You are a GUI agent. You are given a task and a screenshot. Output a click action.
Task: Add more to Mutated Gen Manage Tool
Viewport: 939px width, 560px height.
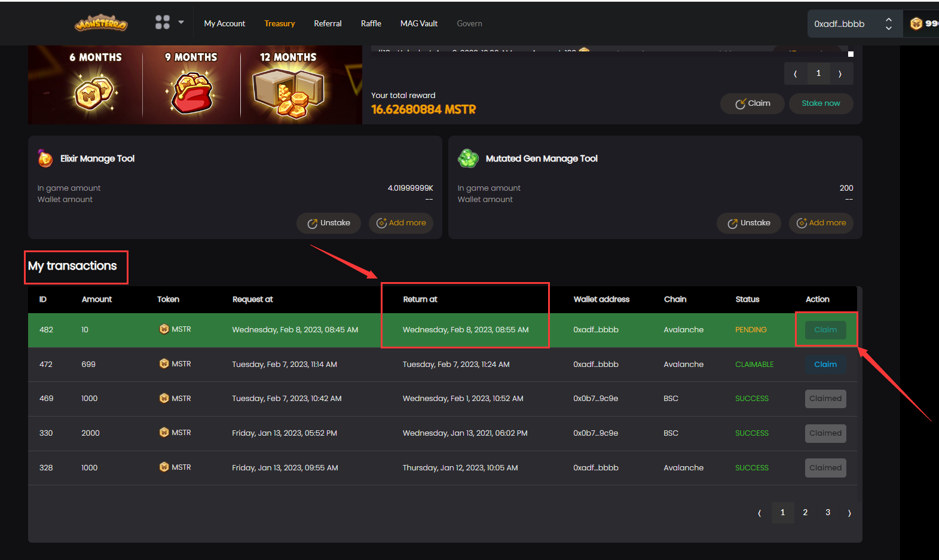[821, 223]
